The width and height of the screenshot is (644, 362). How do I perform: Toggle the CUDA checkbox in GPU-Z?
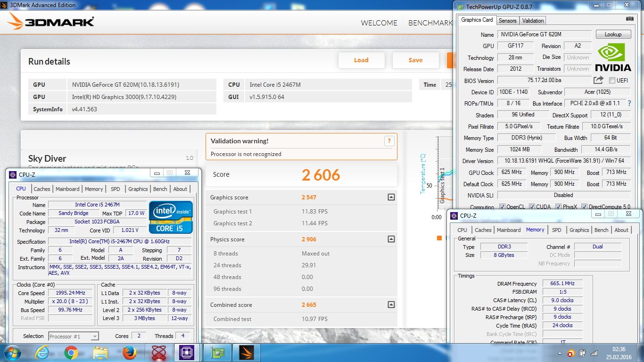[x=532, y=207]
